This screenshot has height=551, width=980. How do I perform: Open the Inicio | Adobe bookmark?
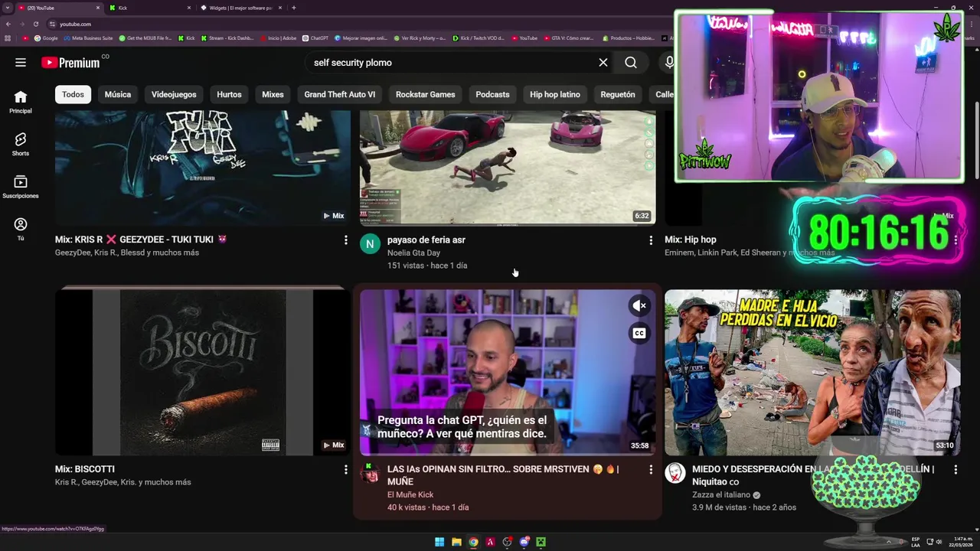click(279, 38)
